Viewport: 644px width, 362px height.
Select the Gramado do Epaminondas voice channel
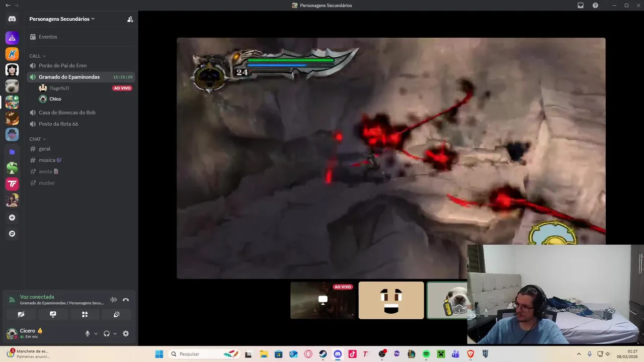(80, 77)
